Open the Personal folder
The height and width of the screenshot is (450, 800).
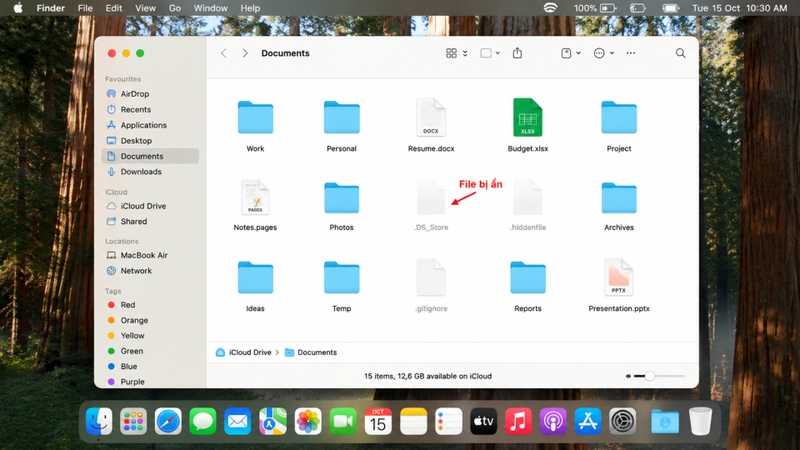pos(341,117)
